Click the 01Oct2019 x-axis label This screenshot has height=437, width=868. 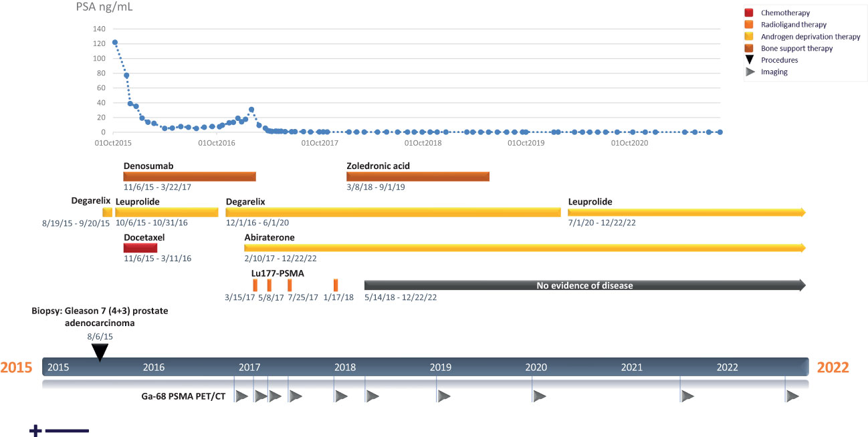click(526, 143)
